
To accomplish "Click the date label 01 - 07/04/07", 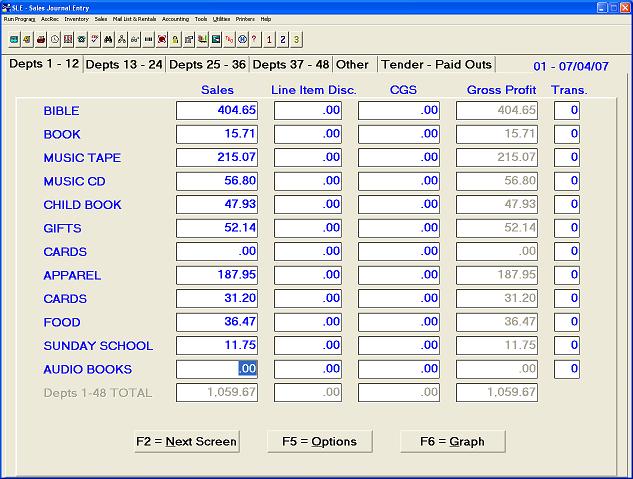I will (x=571, y=66).
